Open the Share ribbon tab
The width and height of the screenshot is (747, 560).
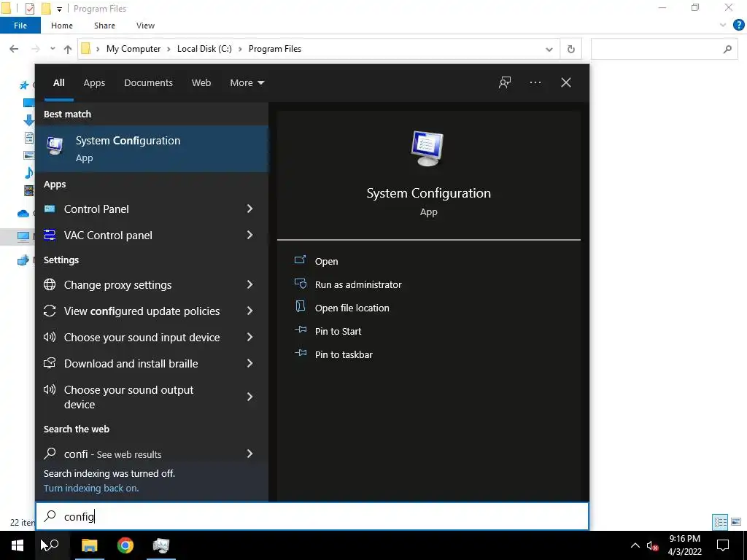pyautogui.click(x=104, y=26)
